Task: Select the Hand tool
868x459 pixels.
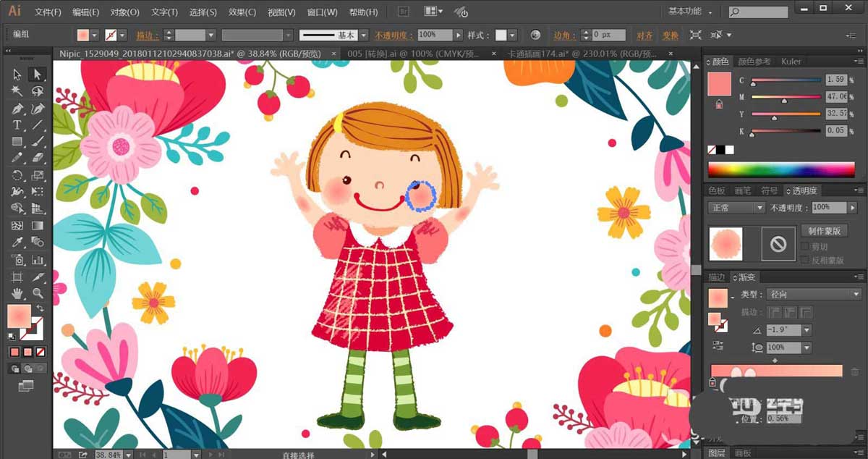Action: click(17, 293)
